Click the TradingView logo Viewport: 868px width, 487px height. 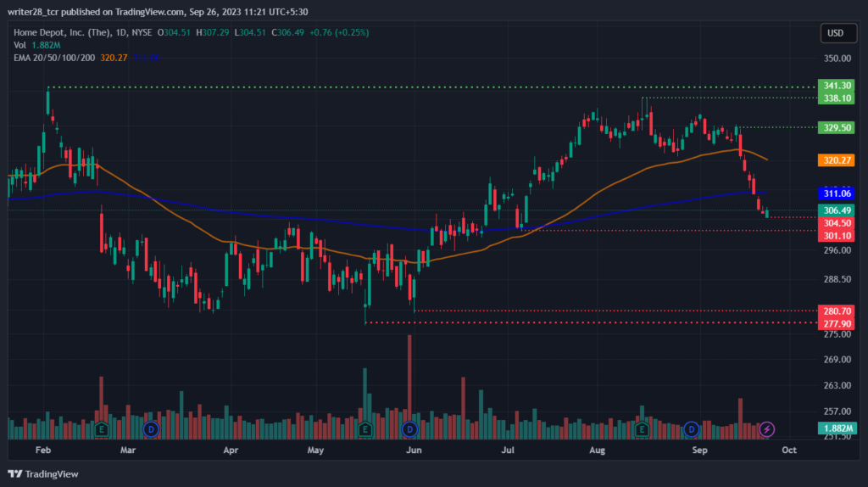pyautogui.click(x=43, y=473)
